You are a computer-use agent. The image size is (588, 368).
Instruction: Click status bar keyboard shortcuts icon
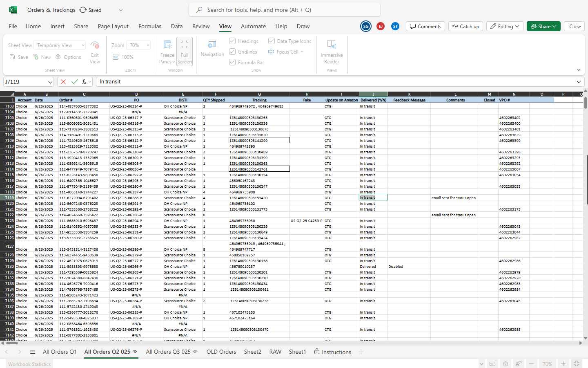click(x=492, y=364)
